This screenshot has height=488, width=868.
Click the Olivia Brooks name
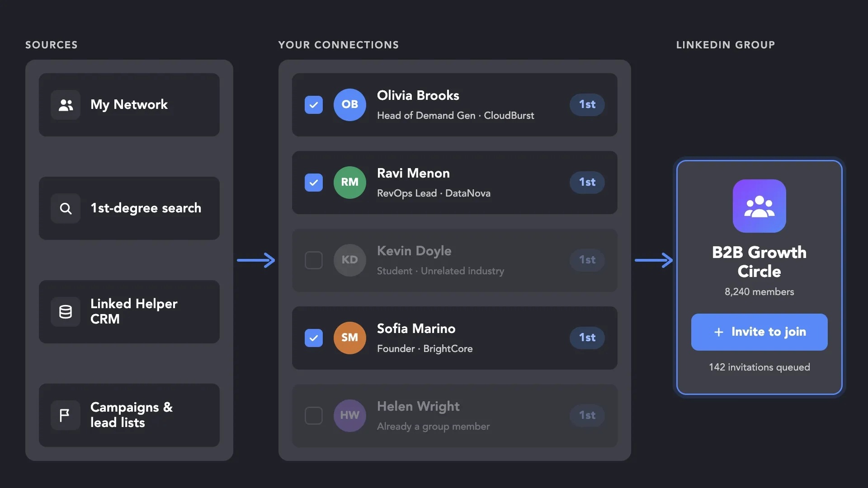pos(418,95)
